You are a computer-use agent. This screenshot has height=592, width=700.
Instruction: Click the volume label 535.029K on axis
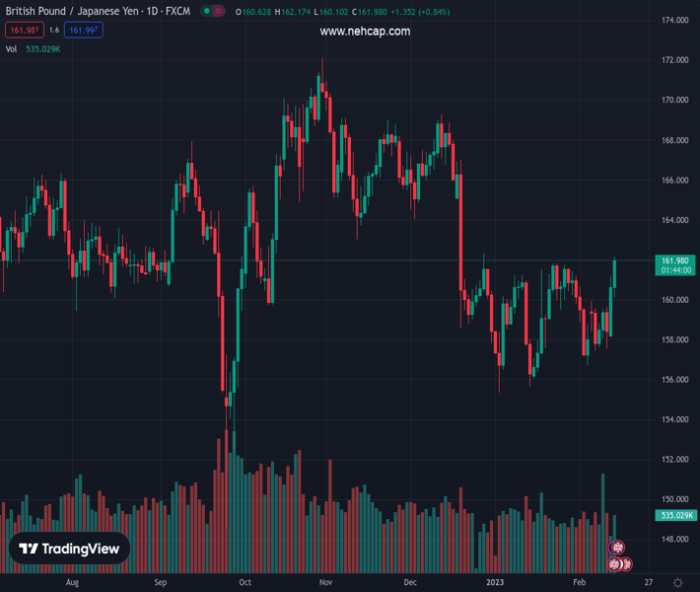tap(675, 515)
